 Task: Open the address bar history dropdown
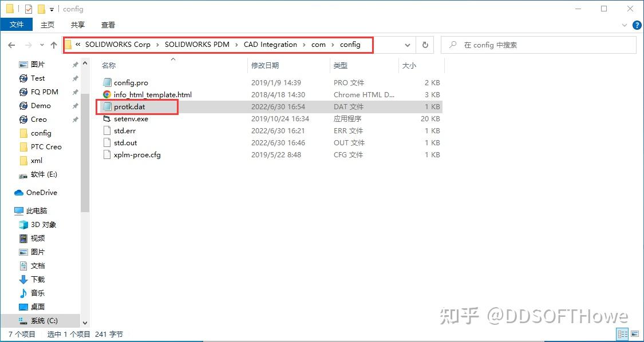click(x=407, y=45)
